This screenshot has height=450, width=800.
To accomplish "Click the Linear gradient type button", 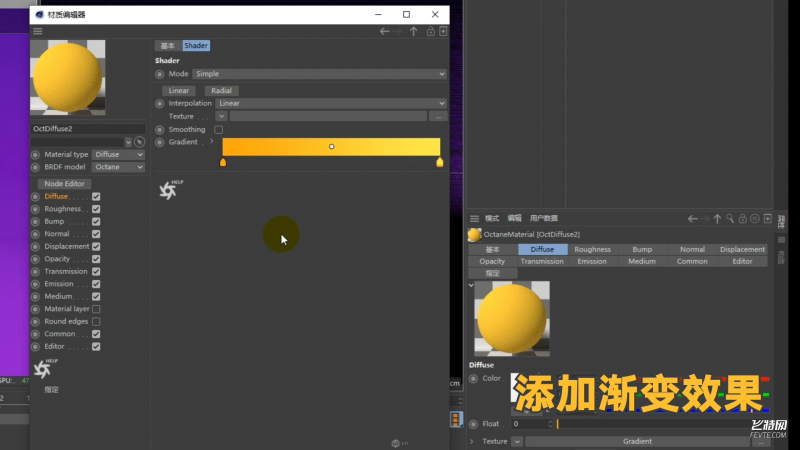I will (179, 91).
